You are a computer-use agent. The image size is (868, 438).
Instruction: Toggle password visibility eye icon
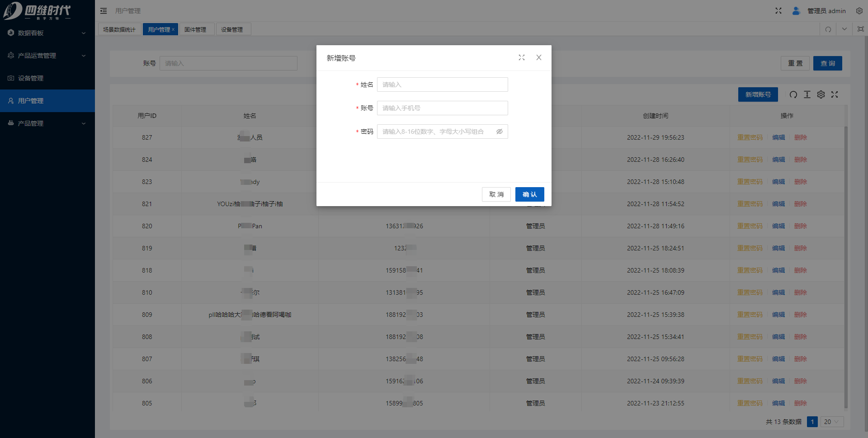499,132
